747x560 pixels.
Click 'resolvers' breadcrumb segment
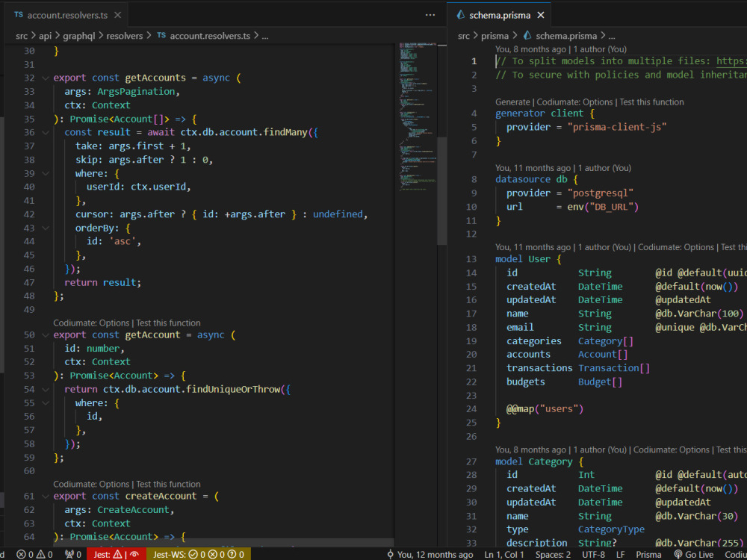coord(124,36)
